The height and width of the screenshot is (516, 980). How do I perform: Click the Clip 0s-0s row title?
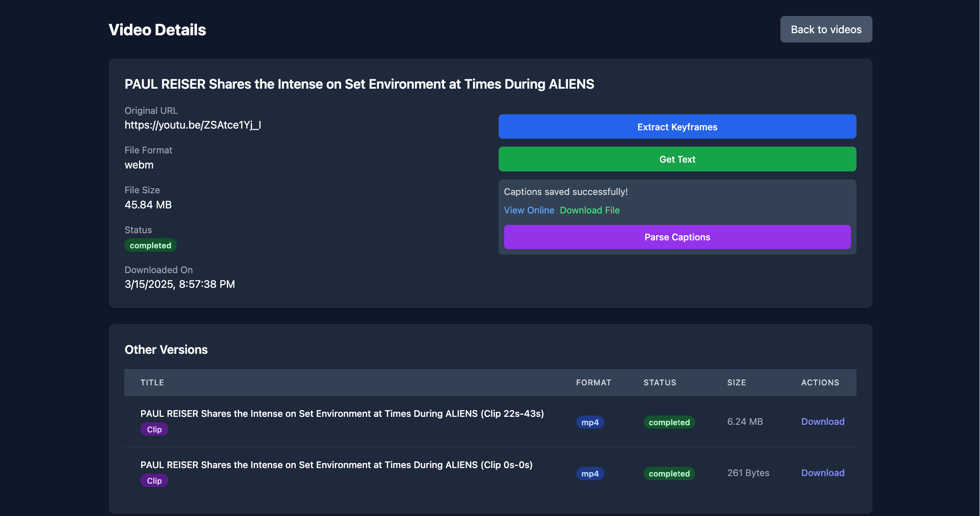pos(336,465)
